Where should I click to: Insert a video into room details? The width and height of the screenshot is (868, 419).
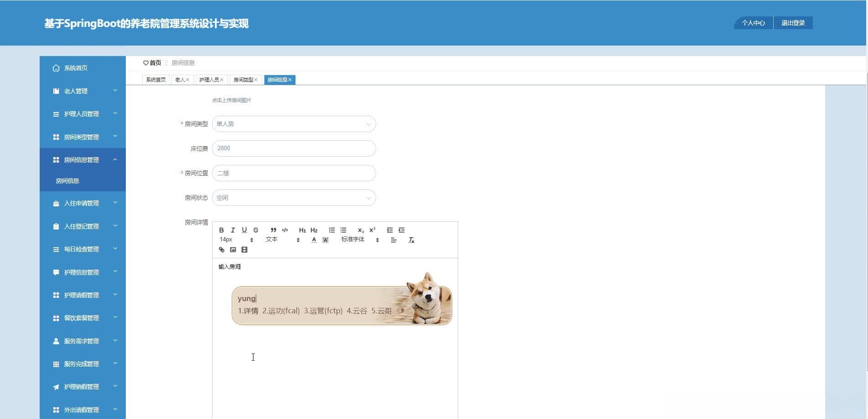click(244, 250)
